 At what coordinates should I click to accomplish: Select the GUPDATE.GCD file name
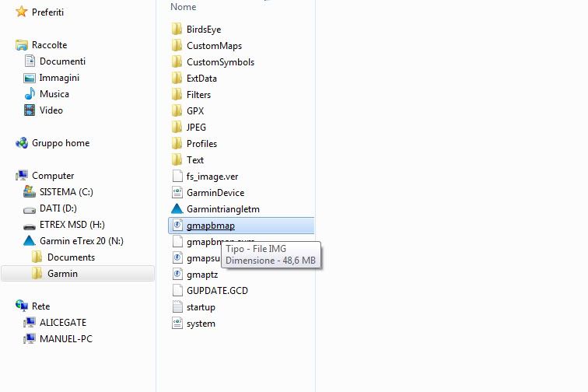click(218, 291)
